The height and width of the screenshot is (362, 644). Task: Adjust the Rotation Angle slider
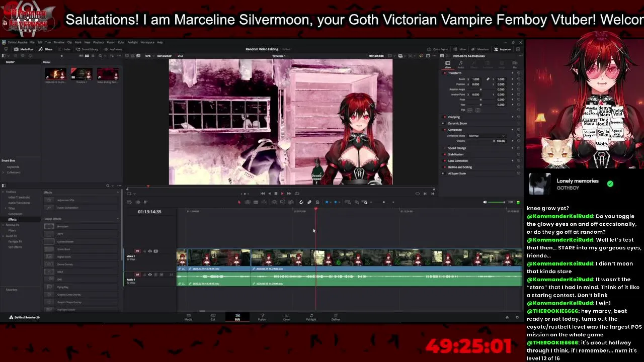click(480, 89)
